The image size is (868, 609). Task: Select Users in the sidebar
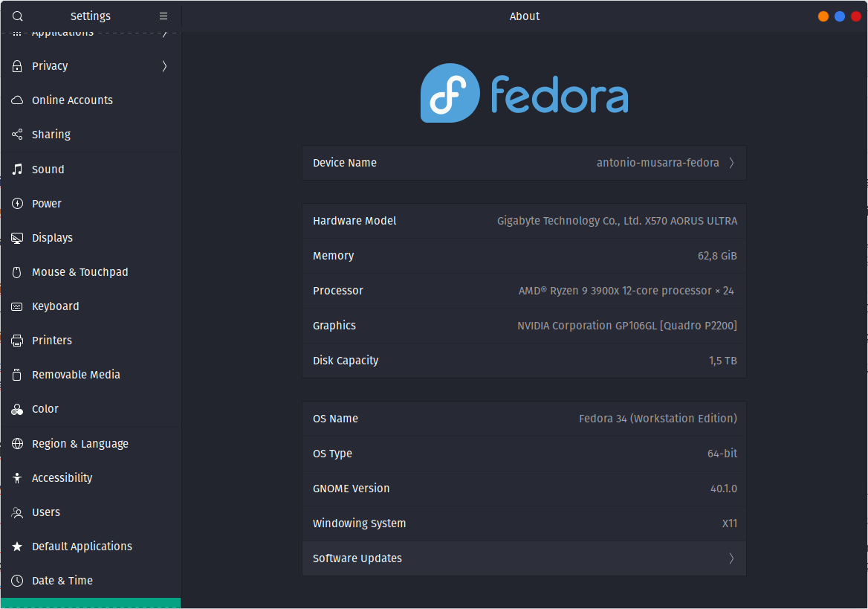pos(91,512)
